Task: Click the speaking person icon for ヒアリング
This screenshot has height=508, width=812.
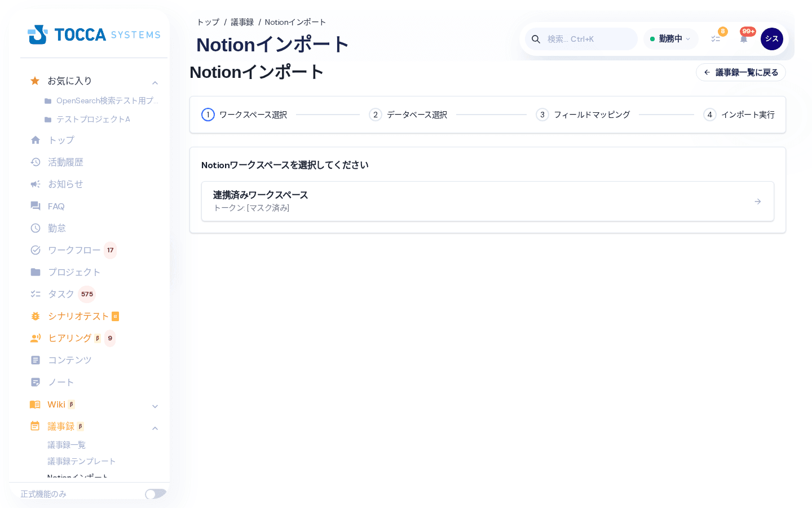Action: (36, 338)
